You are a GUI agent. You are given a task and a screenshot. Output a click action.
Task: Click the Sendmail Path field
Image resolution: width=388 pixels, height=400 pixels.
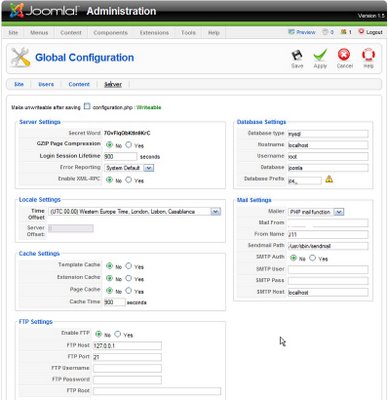click(328, 246)
